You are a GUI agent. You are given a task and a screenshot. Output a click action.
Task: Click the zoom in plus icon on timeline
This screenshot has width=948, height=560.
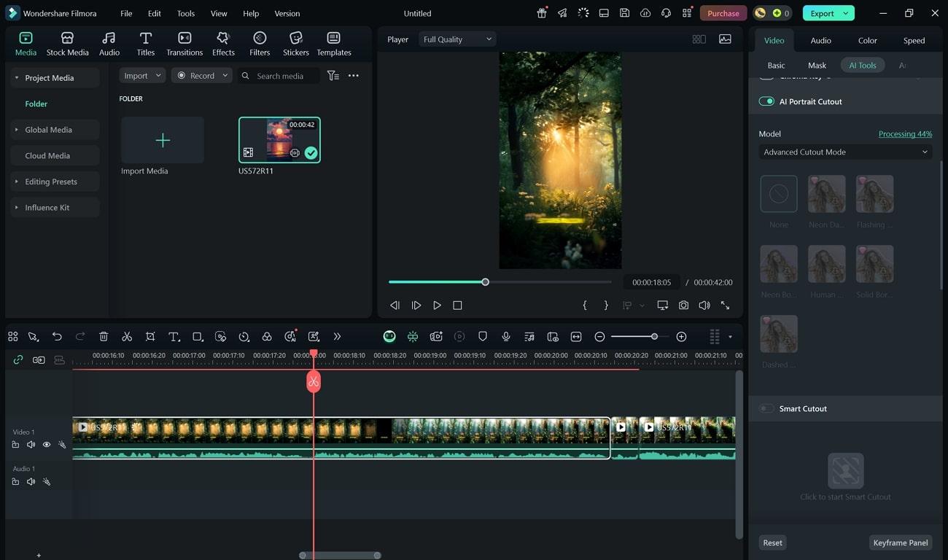click(681, 336)
